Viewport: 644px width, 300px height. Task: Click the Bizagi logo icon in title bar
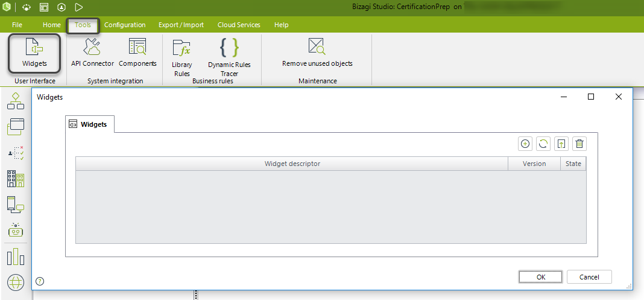6,7
